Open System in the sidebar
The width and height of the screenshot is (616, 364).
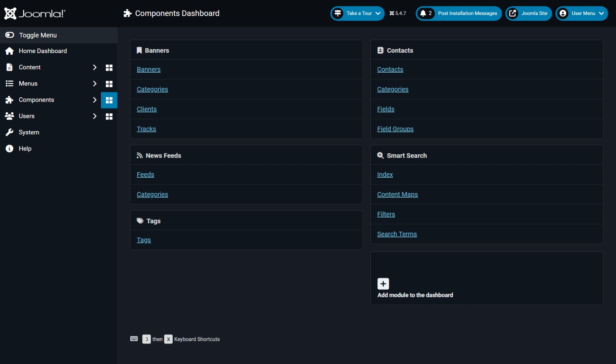click(x=29, y=132)
